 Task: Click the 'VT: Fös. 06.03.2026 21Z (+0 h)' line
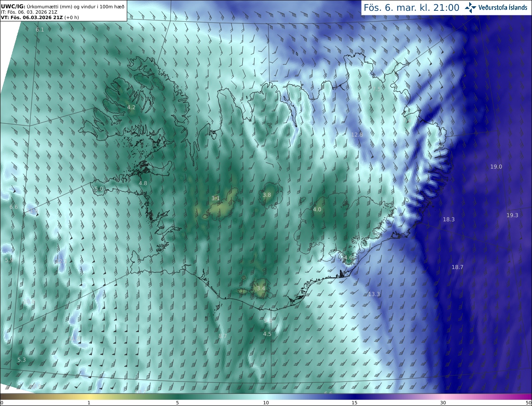coord(40,17)
